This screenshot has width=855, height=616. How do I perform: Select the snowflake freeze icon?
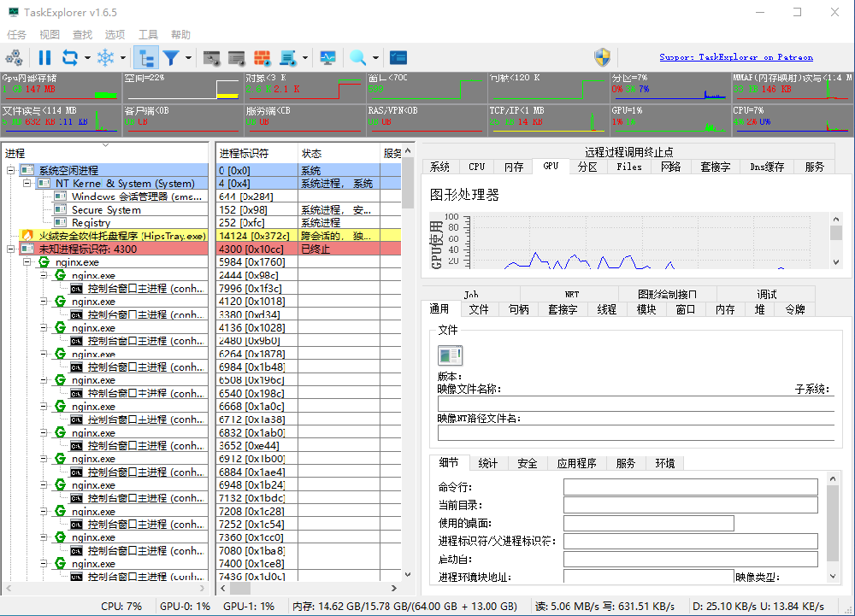[x=107, y=57]
